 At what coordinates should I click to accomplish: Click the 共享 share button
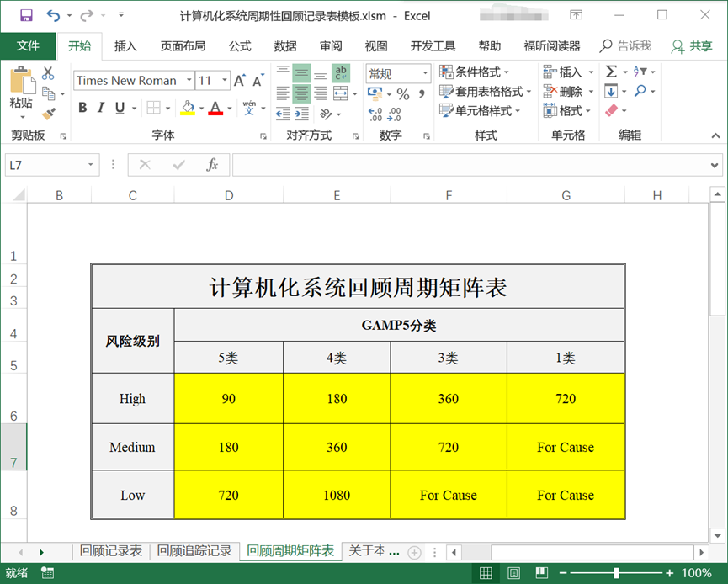691,46
